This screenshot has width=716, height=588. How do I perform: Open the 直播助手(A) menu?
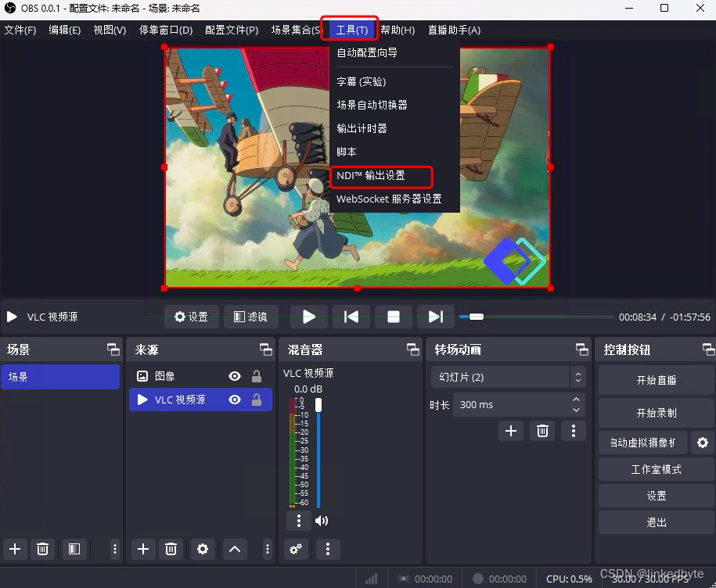(x=454, y=30)
